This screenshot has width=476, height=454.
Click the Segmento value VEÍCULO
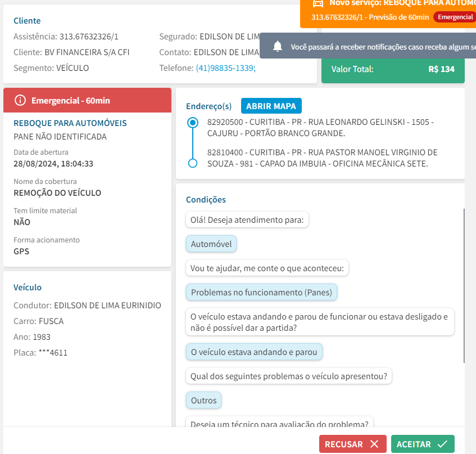coord(72,68)
